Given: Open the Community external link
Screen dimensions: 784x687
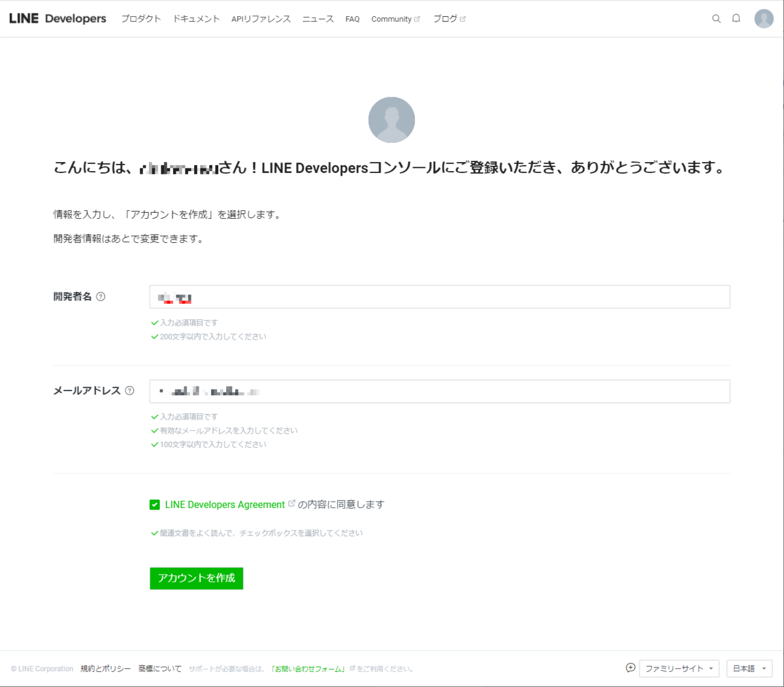Looking at the screenshot, I should [395, 19].
